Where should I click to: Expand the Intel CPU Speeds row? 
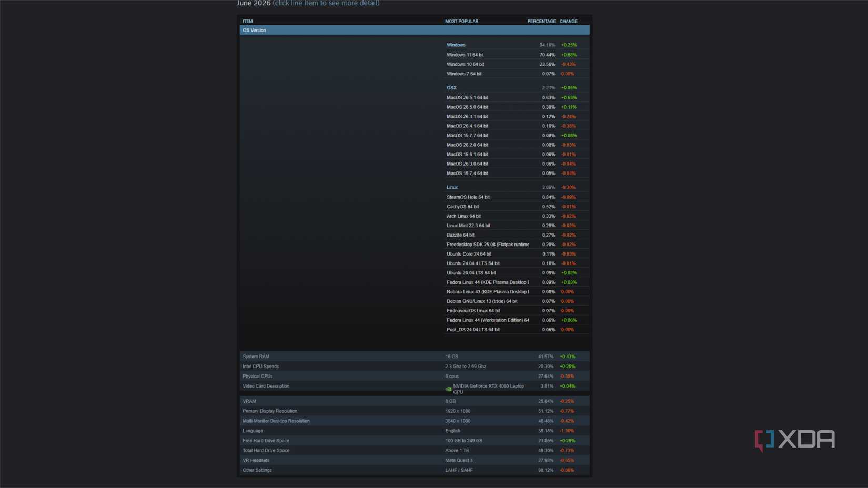tap(415, 367)
